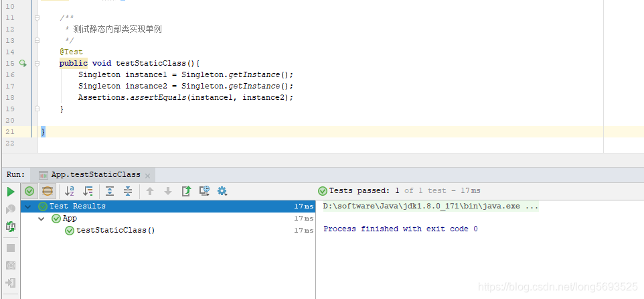Select the testStaticClass() test row

tap(168, 231)
